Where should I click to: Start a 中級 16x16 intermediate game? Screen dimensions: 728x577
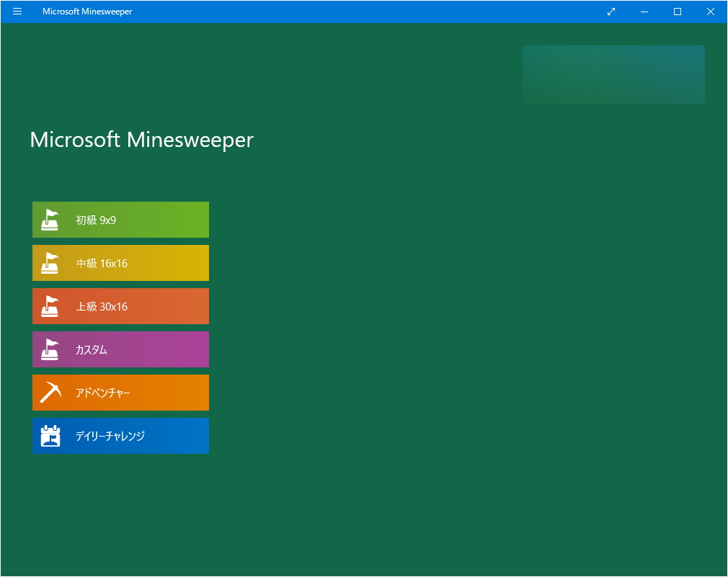(120, 262)
